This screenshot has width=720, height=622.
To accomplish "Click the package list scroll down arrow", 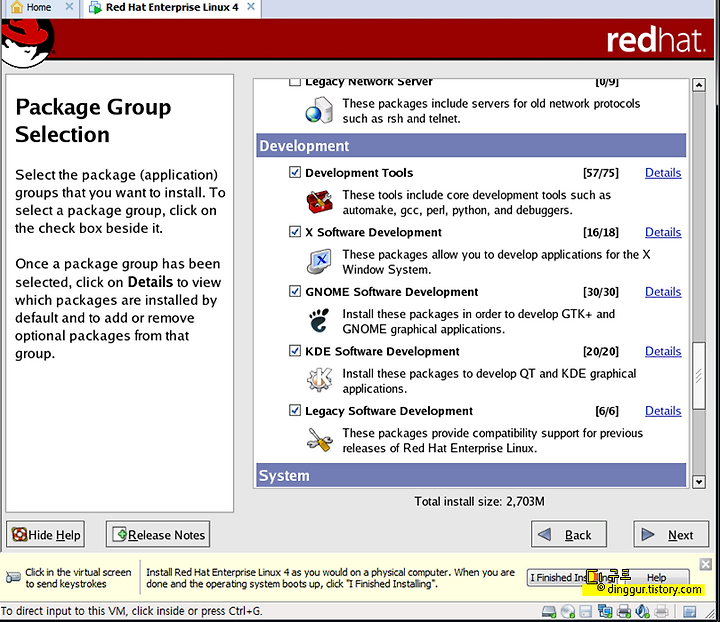I will [x=699, y=482].
